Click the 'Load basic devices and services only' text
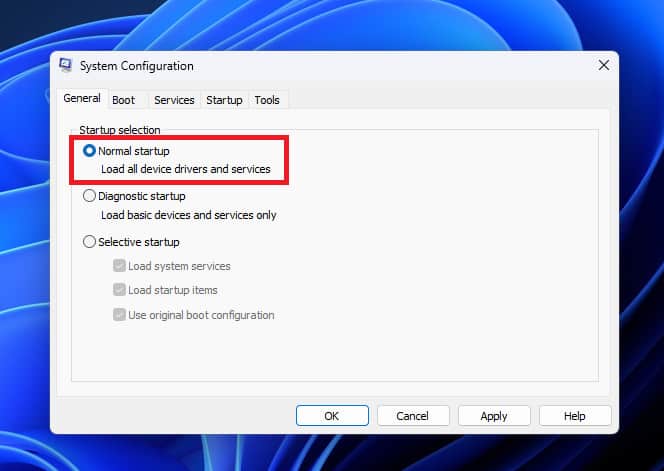This screenshot has height=471, width=664. coord(189,215)
